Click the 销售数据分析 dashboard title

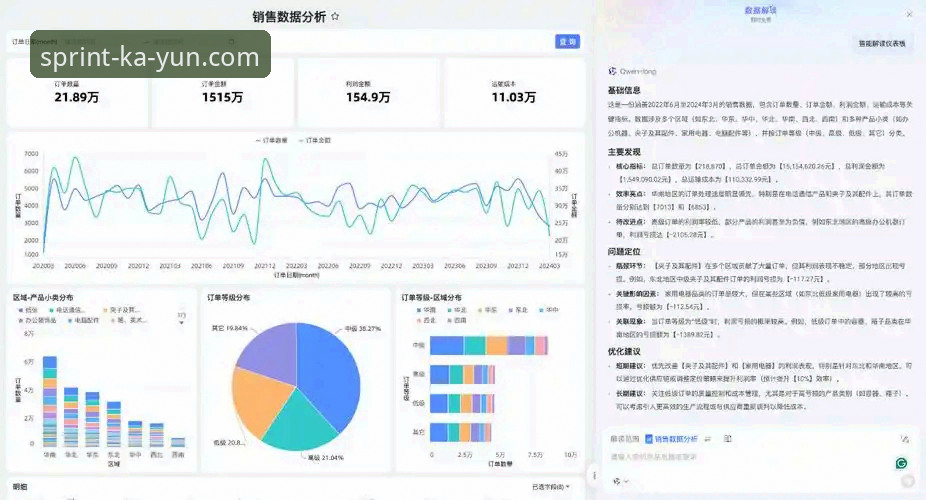[x=289, y=17]
